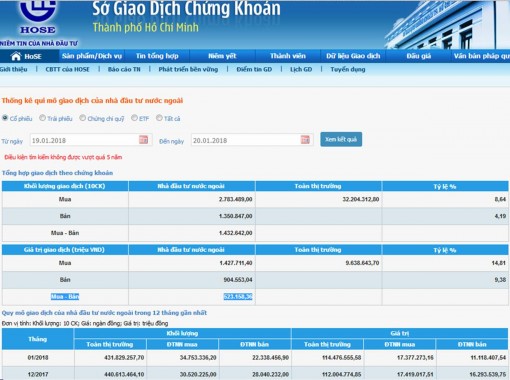Open Dữ liệu Giao dịch menu
The height and width of the screenshot is (380, 510).
(353, 56)
